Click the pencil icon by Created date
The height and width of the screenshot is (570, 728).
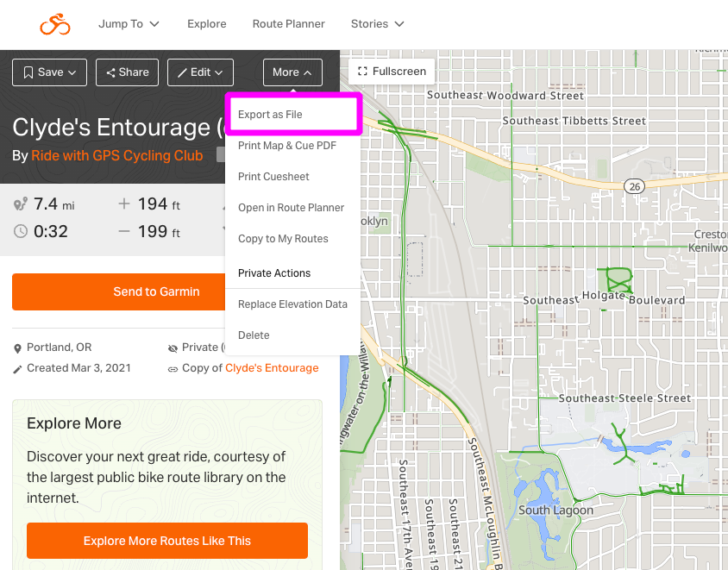click(17, 369)
